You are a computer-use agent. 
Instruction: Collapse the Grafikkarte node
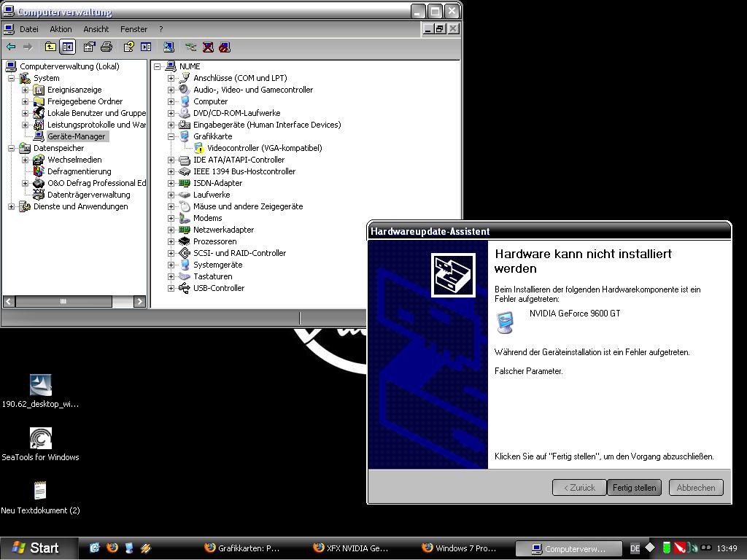pyautogui.click(x=171, y=136)
